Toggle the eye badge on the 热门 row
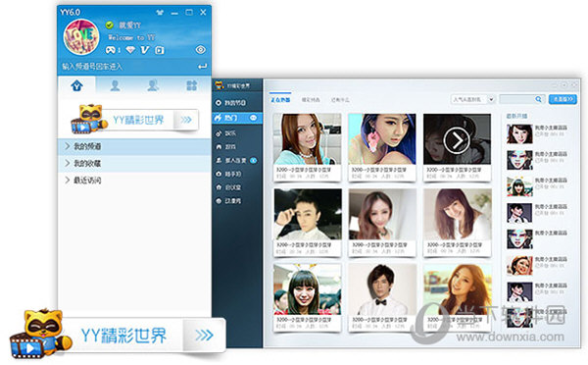Screen dimensions: 588x365 (x=254, y=118)
